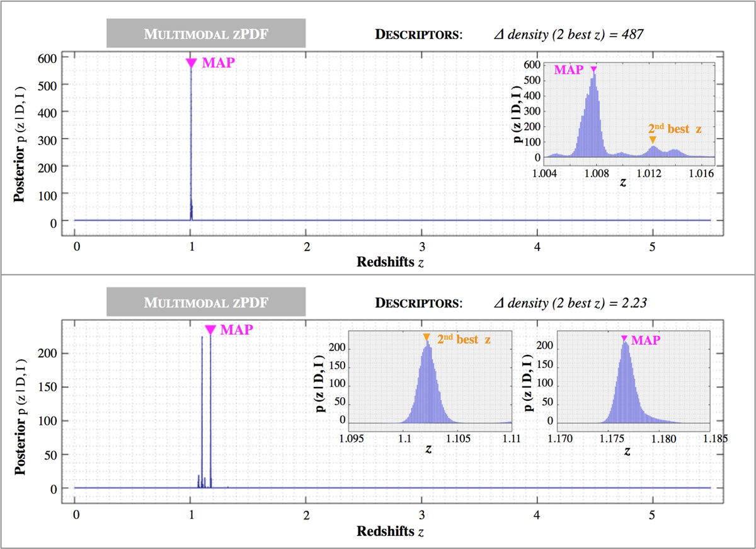This screenshot has height=549, width=756.
Task: Click orange 2nd best z triangle in bottom-left inset
Action: tap(427, 337)
